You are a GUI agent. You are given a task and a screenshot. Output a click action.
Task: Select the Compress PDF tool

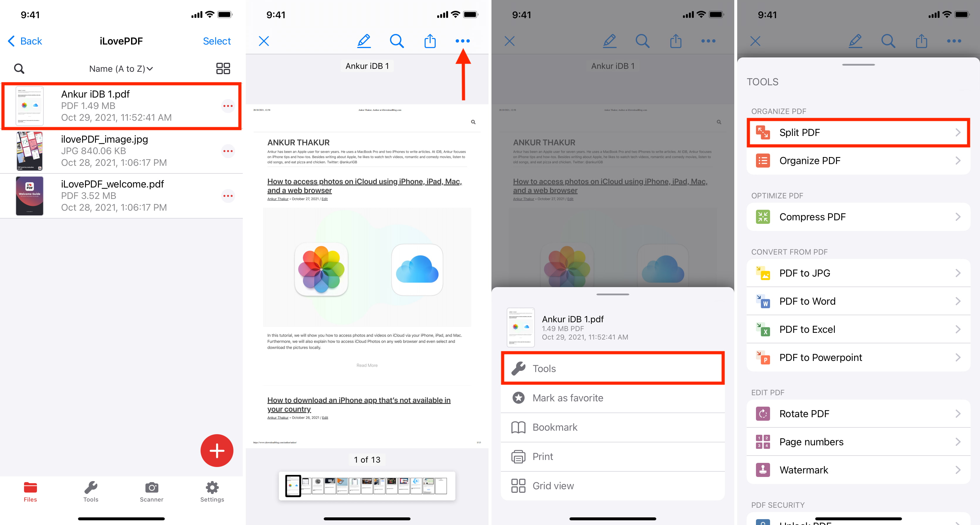click(x=857, y=216)
